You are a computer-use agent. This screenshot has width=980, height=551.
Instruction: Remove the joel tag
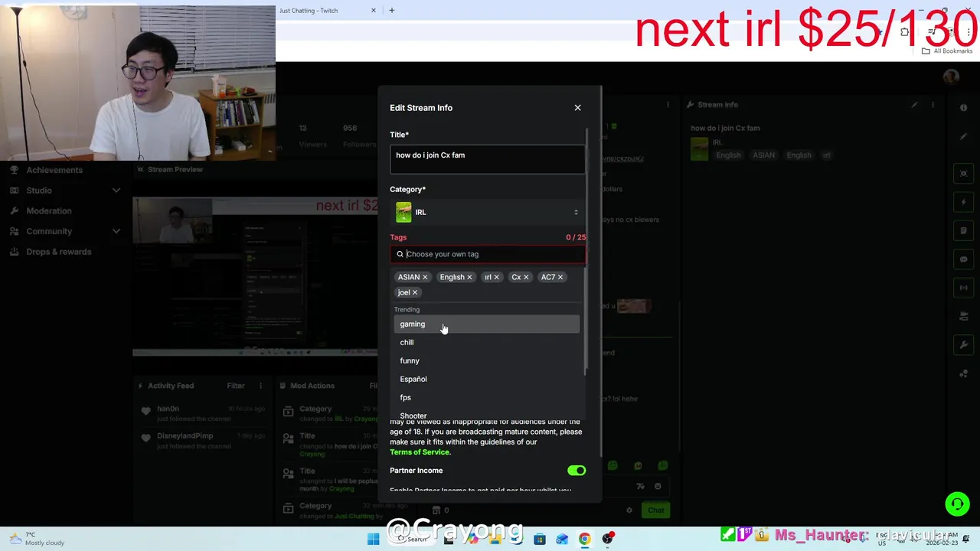[415, 292]
